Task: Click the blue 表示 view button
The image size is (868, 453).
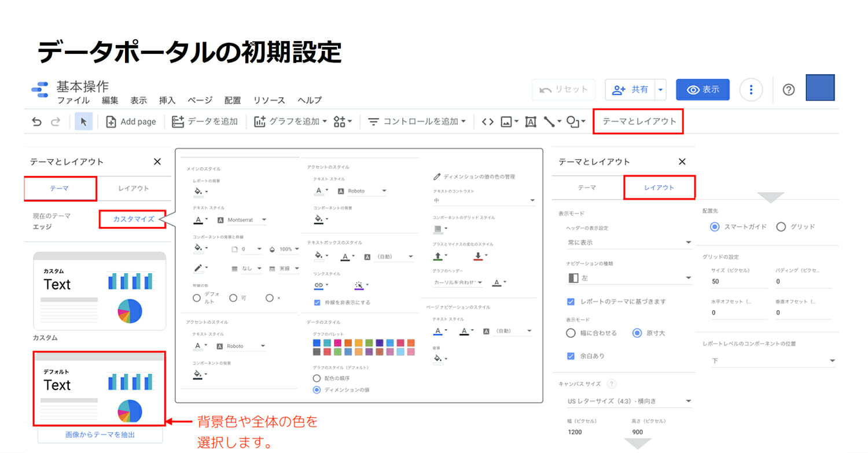Action: point(703,90)
